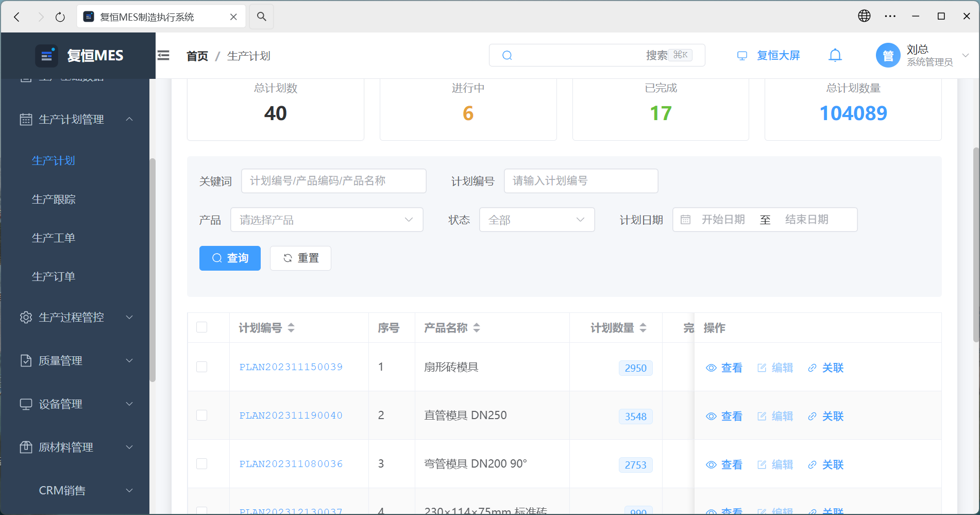The image size is (980, 515).
Task: View the 直管模具 DN250 row with 查看
Action: point(724,416)
